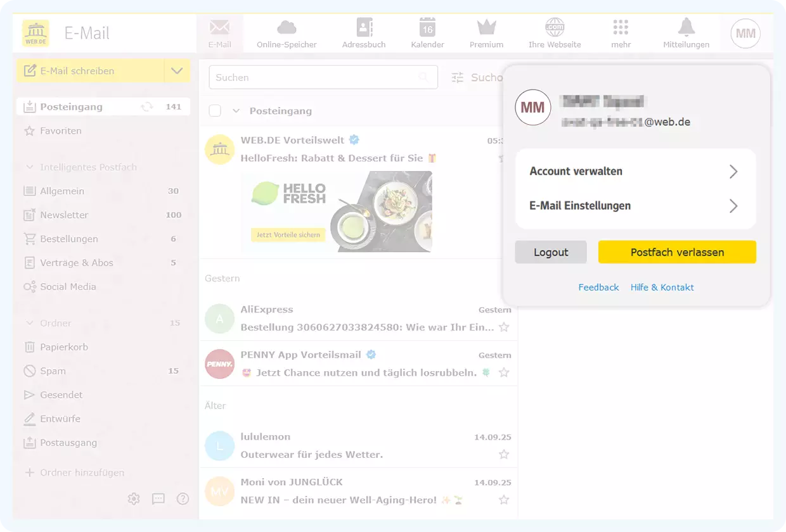Click the mehr grid icon
786x532 pixels.
tap(621, 27)
